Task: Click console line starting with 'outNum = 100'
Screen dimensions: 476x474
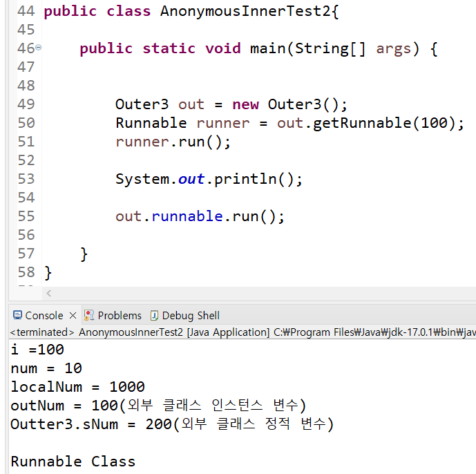Action: [x=158, y=406]
